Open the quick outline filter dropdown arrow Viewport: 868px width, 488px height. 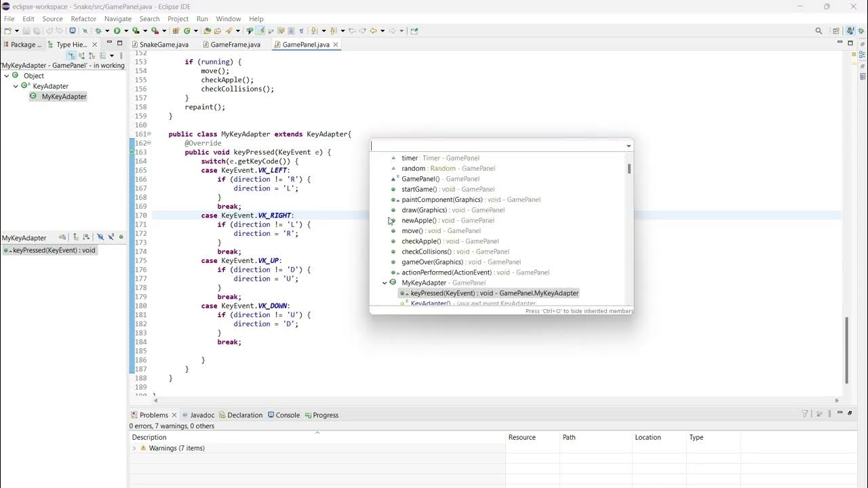tap(629, 146)
